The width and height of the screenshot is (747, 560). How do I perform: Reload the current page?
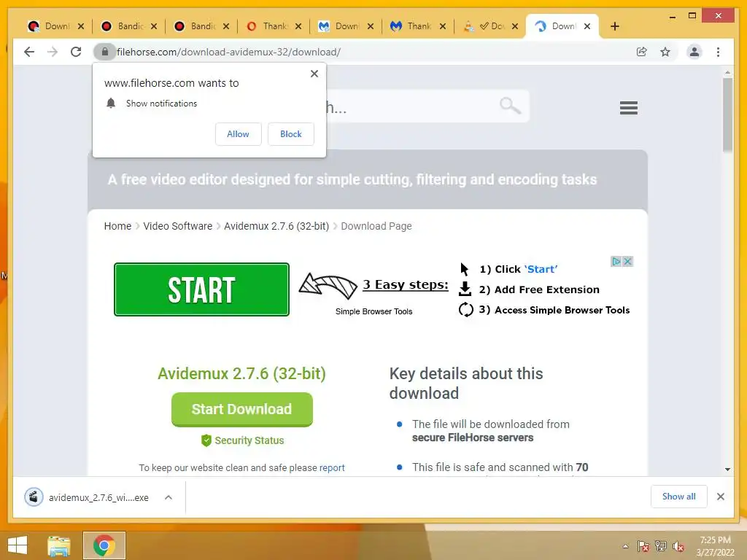coord(76,52)
